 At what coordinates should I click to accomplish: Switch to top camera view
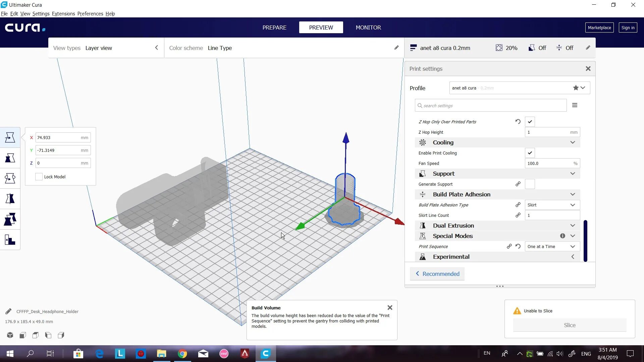tap(36, 335)
